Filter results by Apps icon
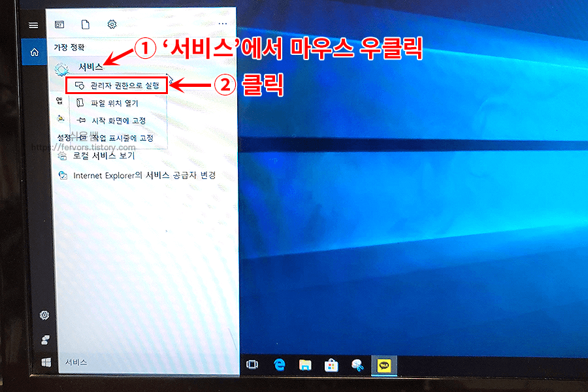 [59, 25]
